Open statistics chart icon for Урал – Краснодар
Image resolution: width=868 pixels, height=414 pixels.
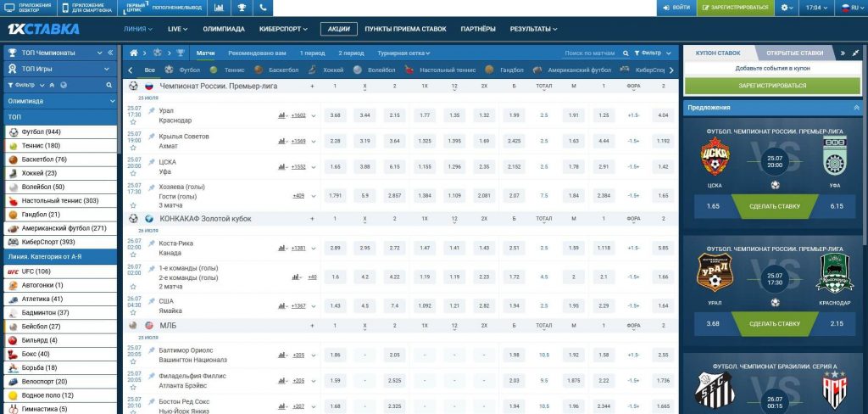coord(282,115)
